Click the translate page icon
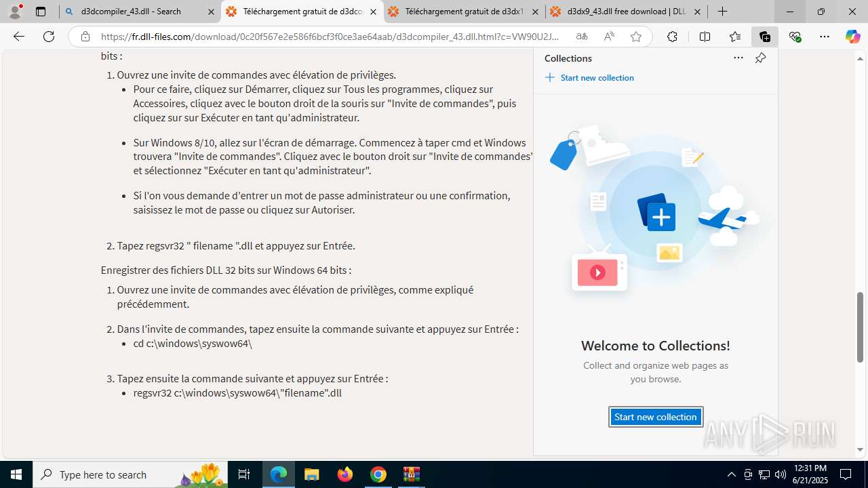The height and width of the screenshot is (488, 868). tap(582, 37)
